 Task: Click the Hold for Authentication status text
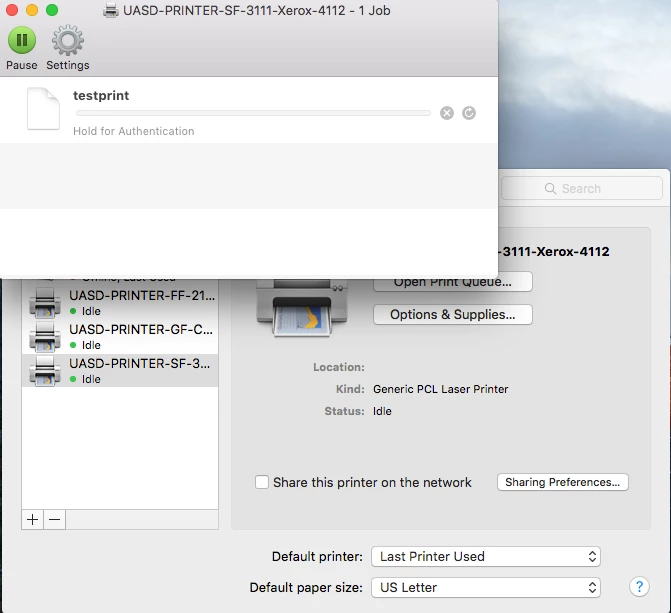pos(134,131)
